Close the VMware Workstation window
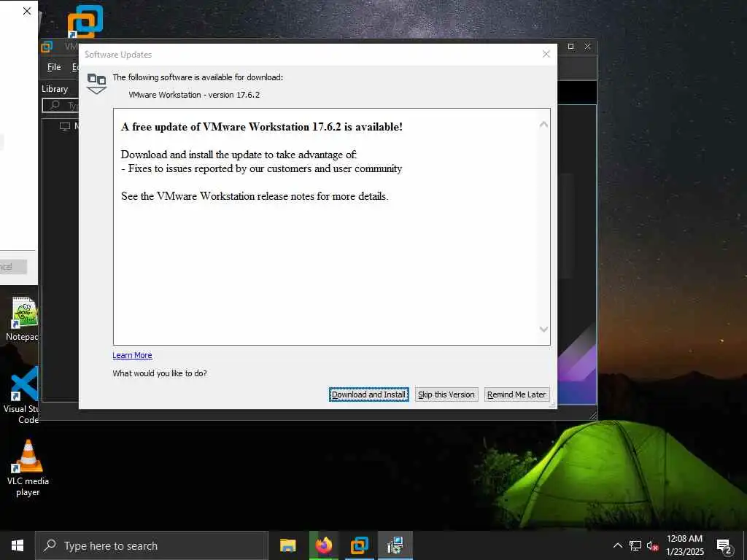Image resolution: width=747 pixels, height=560 pixels. coord(587,46)
